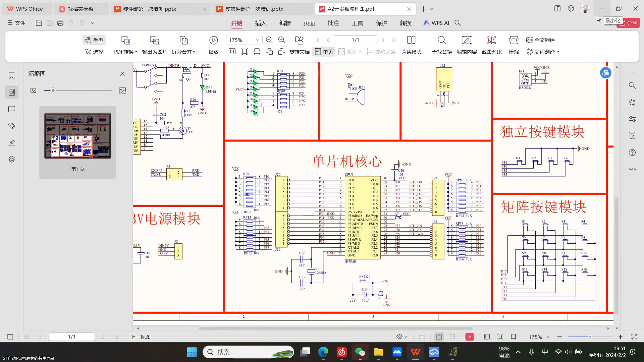Click the 编辑内容 edit content icon

[466, 45]
